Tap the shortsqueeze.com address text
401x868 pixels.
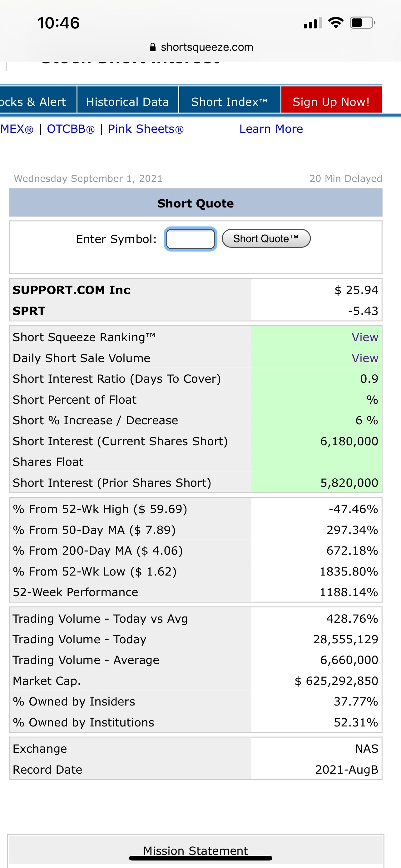tap(207, 47)
